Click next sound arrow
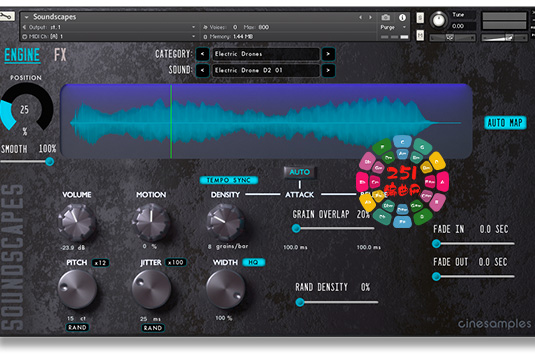This screenshot has width=535, height=363. tap(328, 70)
